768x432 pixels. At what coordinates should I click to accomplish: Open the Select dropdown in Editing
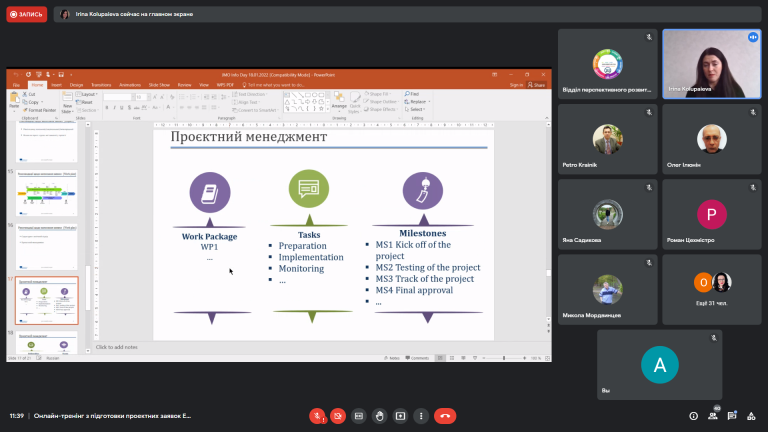[x=415, y=110]
